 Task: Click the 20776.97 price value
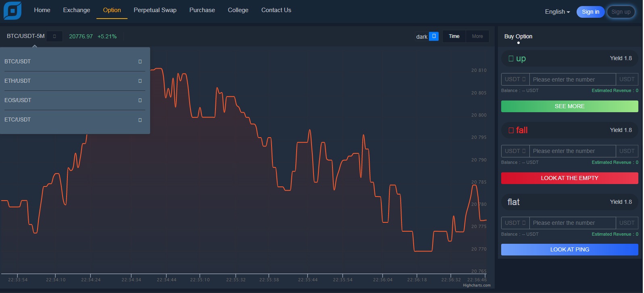(81, 36)
